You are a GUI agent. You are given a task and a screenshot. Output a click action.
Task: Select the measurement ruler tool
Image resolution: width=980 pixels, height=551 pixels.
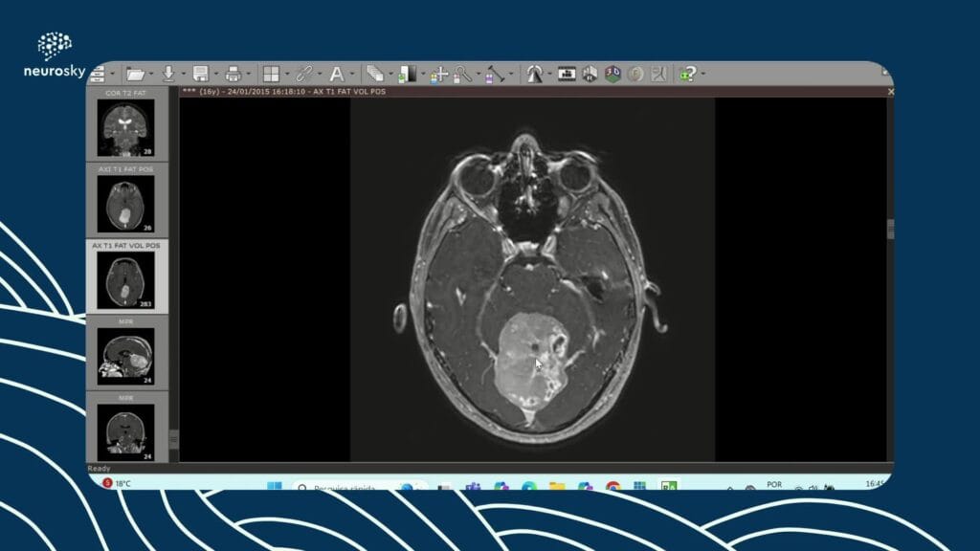(x=496, y=72)
